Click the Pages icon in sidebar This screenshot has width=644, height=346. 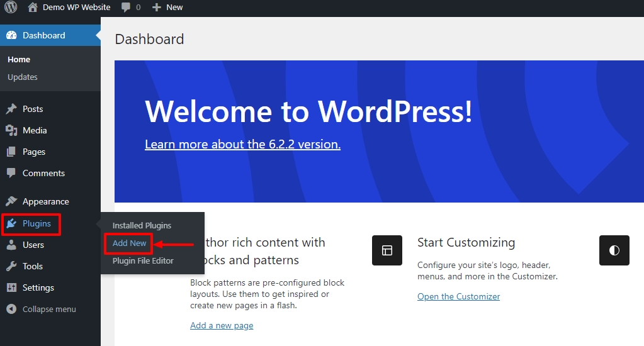11,152
